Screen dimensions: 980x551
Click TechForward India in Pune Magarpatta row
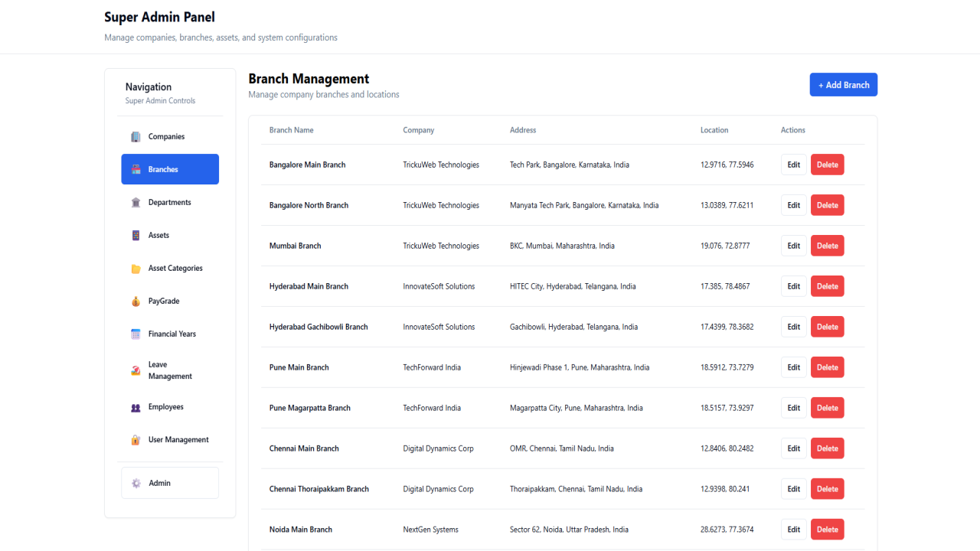[433, 408]
